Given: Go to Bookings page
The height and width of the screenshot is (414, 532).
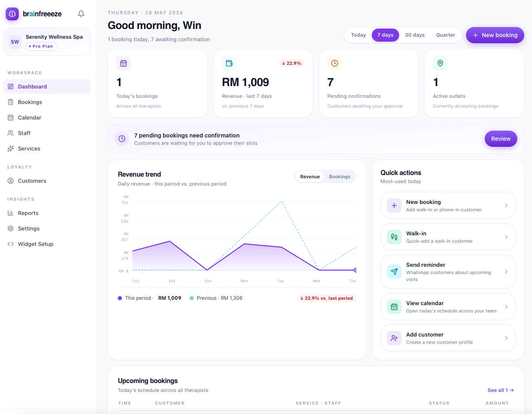Looking at the screenshot, I should [47, 102].
